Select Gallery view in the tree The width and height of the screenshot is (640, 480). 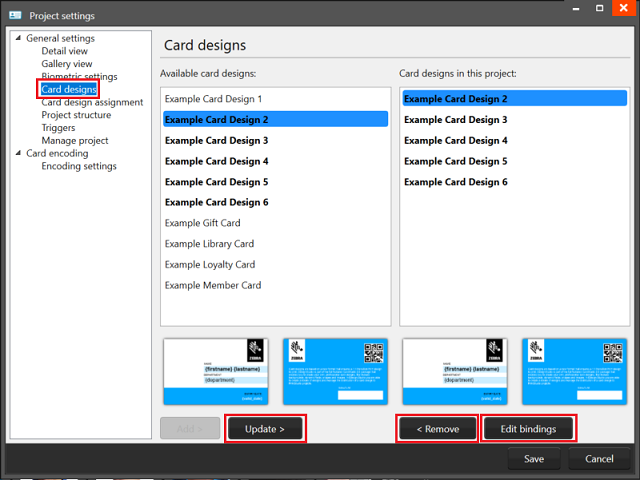pos(67,64)
